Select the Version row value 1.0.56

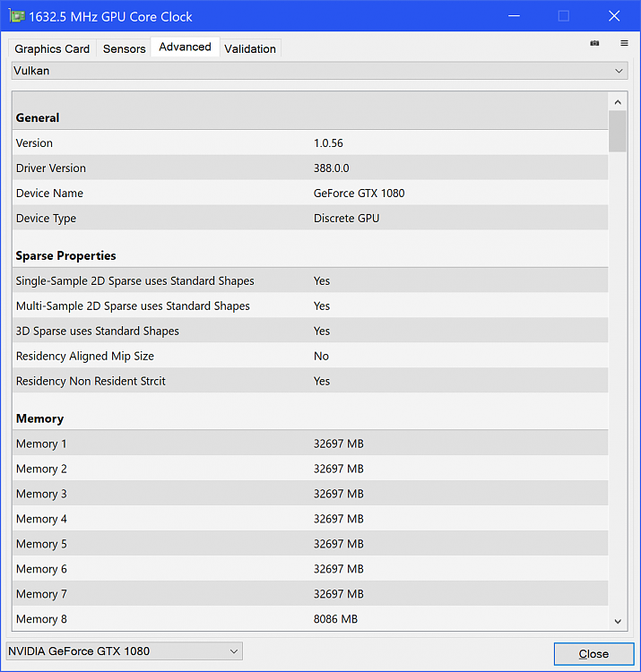[x=328, y=143]
